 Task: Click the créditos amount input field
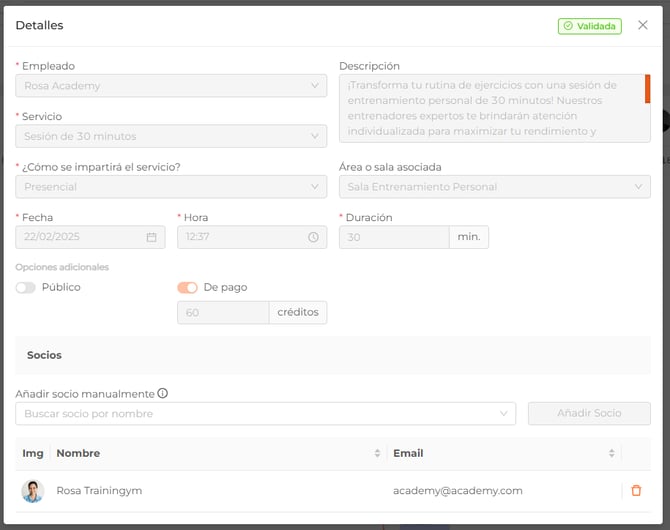[223, 313]
